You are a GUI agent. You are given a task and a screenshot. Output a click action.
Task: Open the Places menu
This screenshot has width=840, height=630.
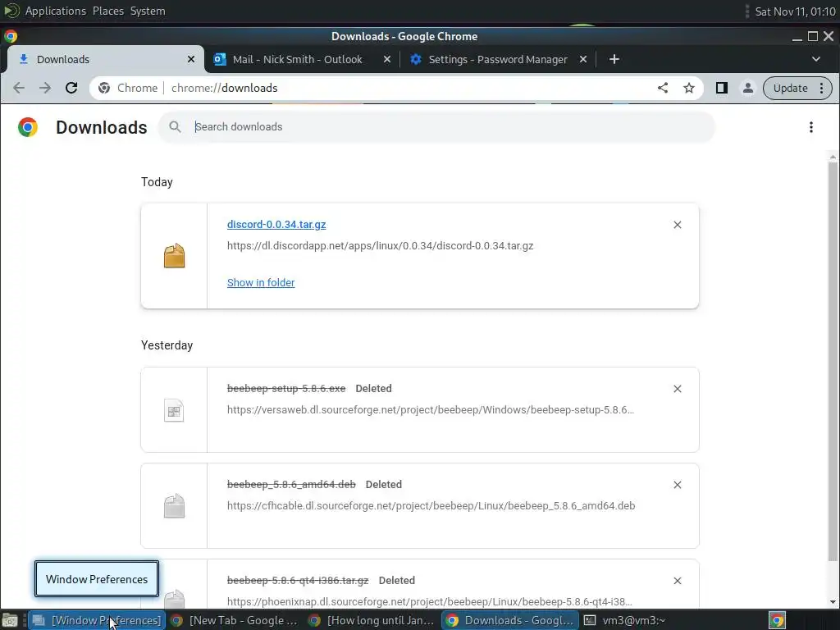tap(108, 11)
